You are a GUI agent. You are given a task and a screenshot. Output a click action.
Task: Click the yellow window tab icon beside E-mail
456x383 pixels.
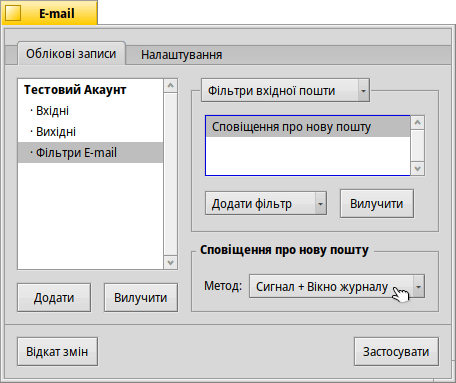(13, 14)
